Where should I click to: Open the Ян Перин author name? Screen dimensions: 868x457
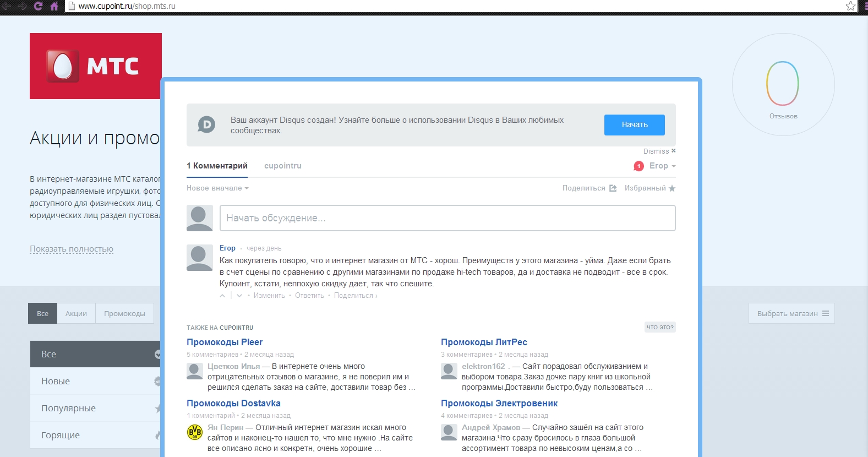point(225,427)
